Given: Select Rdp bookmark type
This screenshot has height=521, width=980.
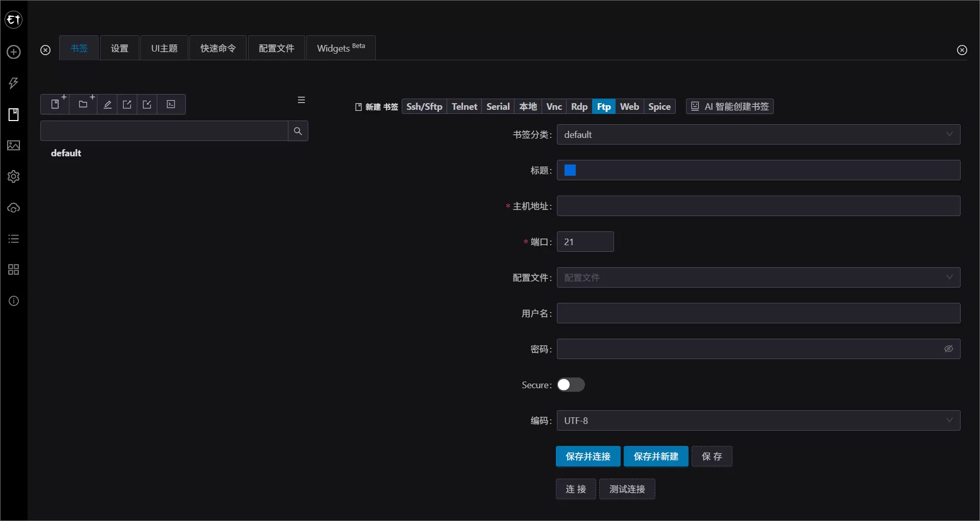Looking at the screenshot, I should click(579, 106).
